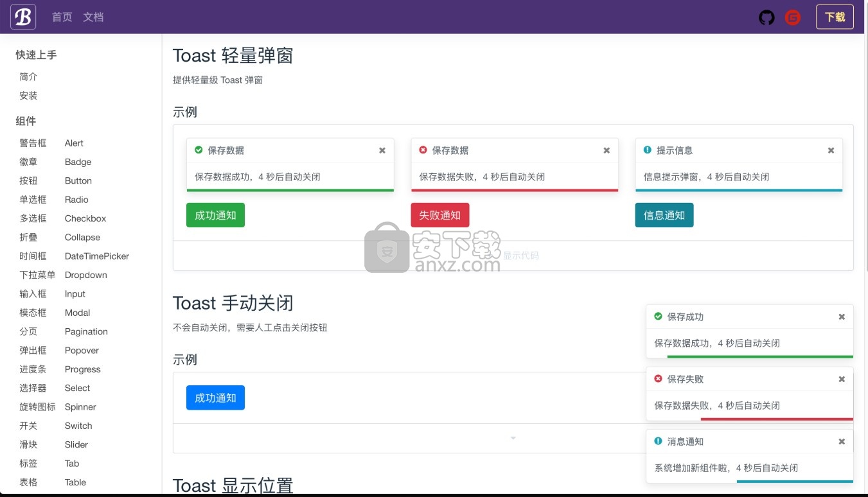Click green progress bar in 保存成功 toast
Image resolution: width=868 pixels, height=497 pixels.
(x=760, y=356)
